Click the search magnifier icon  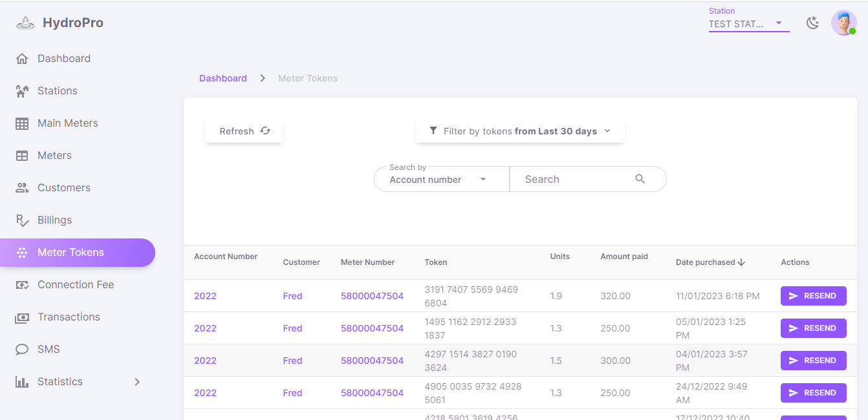pos(640,179)
